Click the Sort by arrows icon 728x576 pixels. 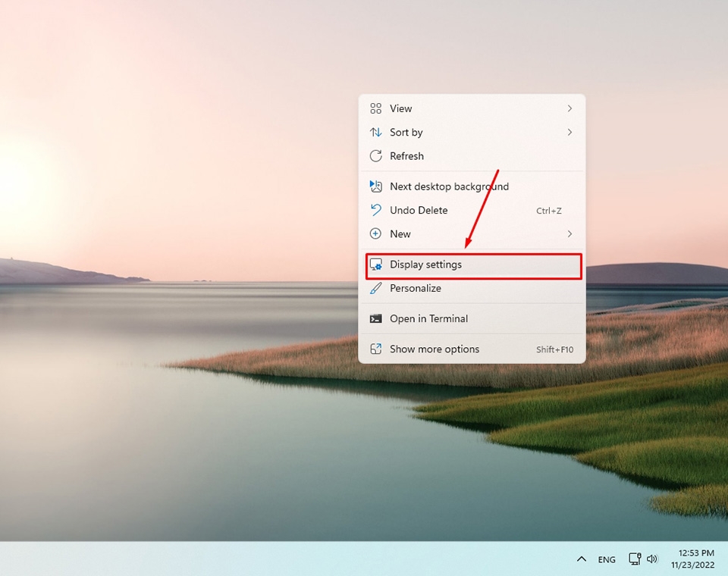(376, 132)
